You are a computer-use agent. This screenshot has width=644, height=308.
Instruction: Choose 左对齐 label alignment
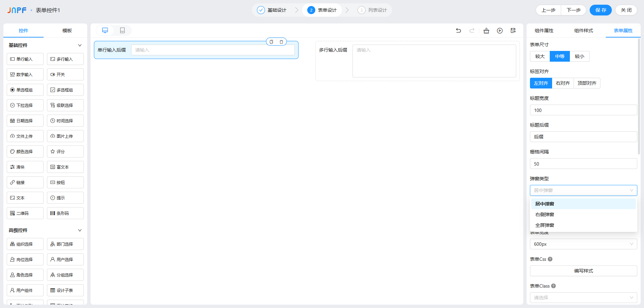click(x=541, y=83)
